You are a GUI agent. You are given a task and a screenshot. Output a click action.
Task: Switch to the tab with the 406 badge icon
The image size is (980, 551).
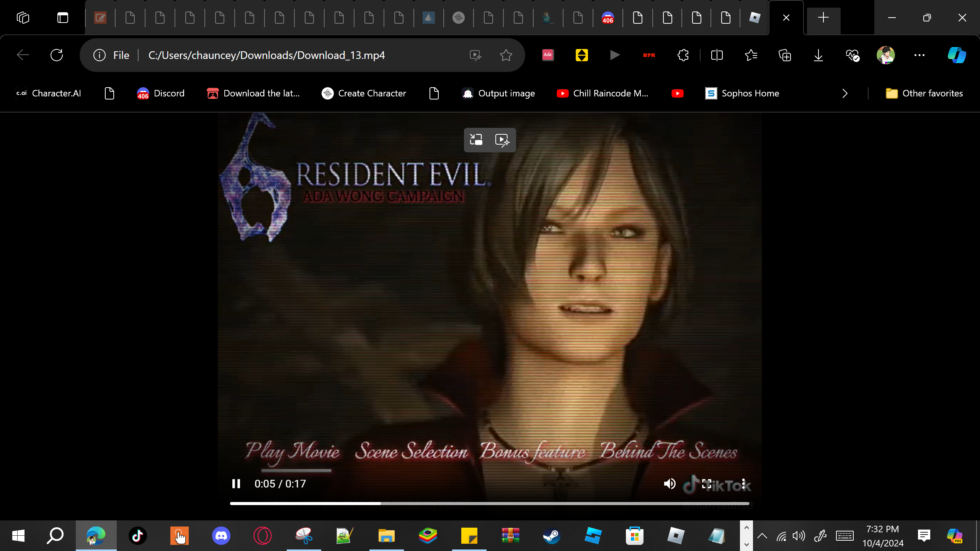click(x=608, y=18)
